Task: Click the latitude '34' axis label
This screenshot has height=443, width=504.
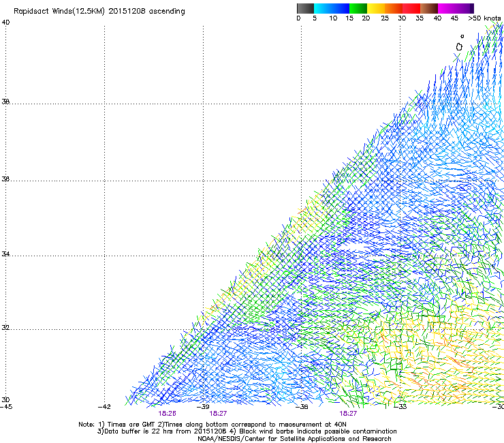Action: [x=5, y=254]
